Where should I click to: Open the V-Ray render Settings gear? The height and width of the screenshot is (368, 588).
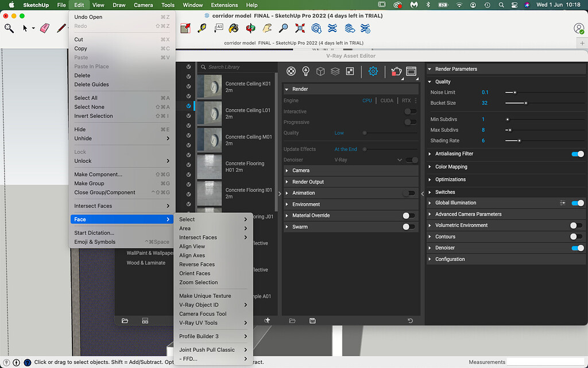372,71
